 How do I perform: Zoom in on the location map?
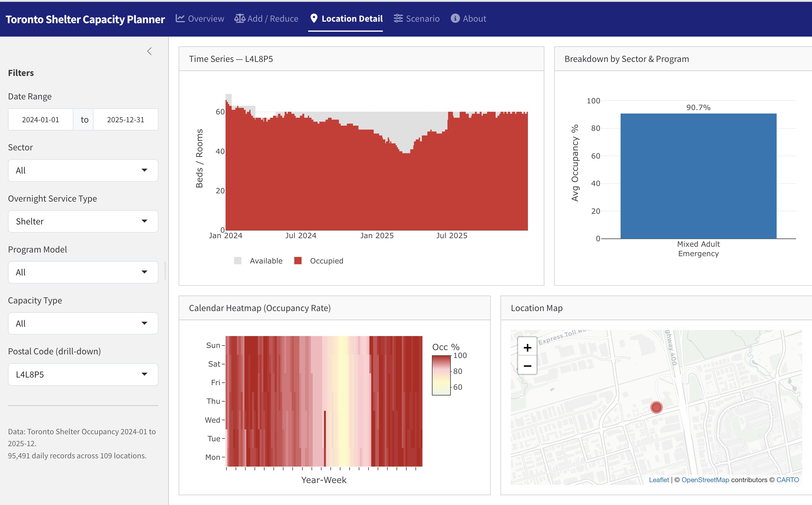coord(527,348)
